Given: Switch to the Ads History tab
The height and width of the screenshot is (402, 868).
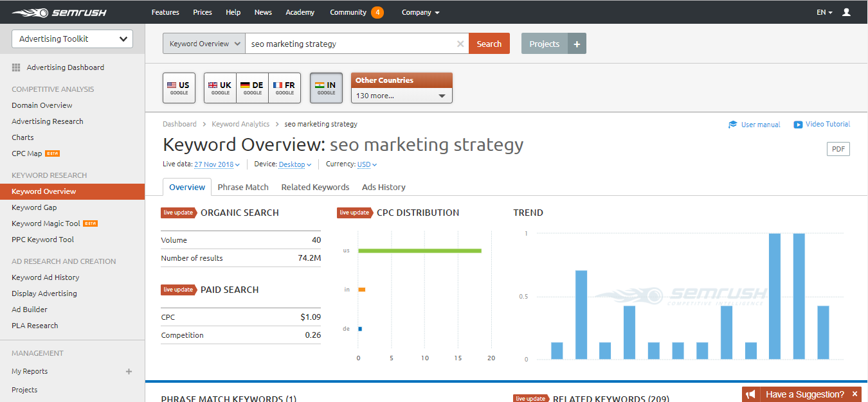Looking at the screenshot, I should [x=384, y=187].
